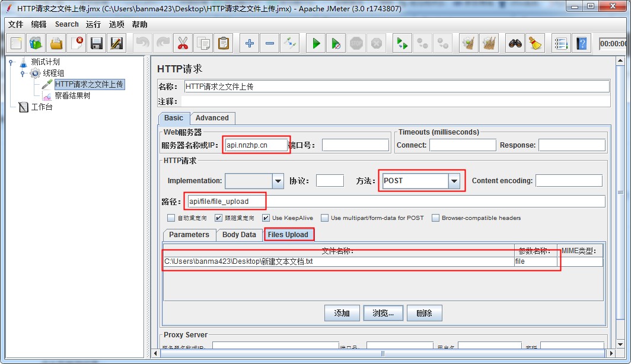Click the Redo arrow icon
The width and height of the screenshot is (631, 364).
click(162, 43)
